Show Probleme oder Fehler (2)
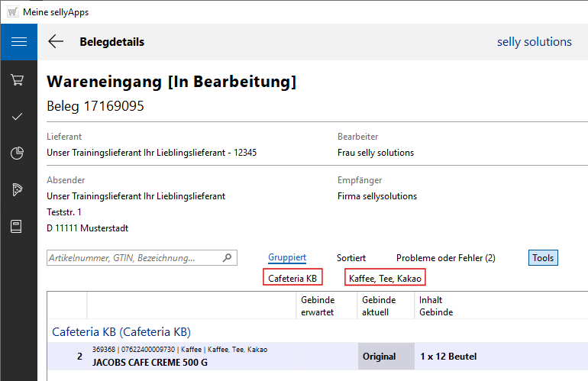This screenshot has height=381, width=588. (445, 258)
